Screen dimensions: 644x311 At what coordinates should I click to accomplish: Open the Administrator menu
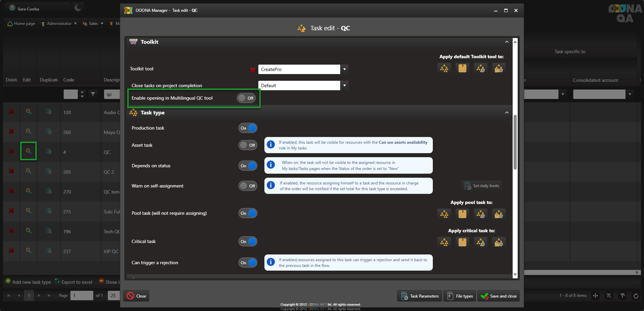click(x=59, y=24)
